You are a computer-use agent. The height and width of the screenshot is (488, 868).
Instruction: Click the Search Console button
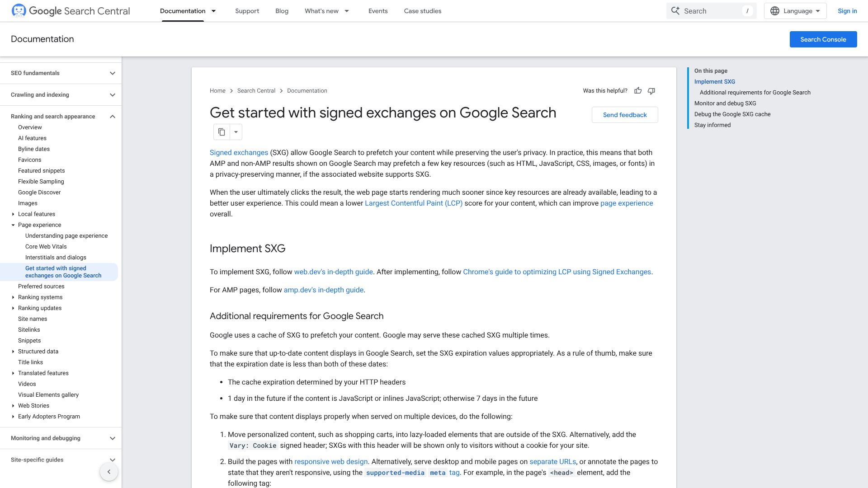point(823,39)
